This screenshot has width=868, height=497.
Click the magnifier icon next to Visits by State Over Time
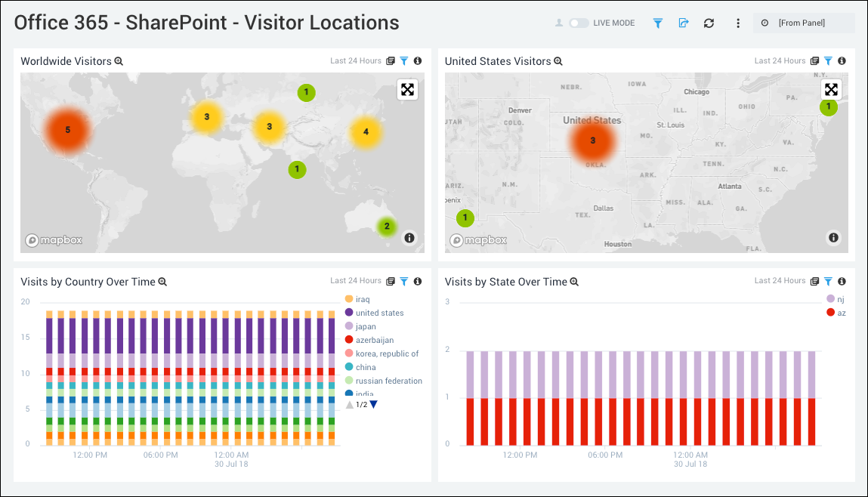[x=575, y=282]
